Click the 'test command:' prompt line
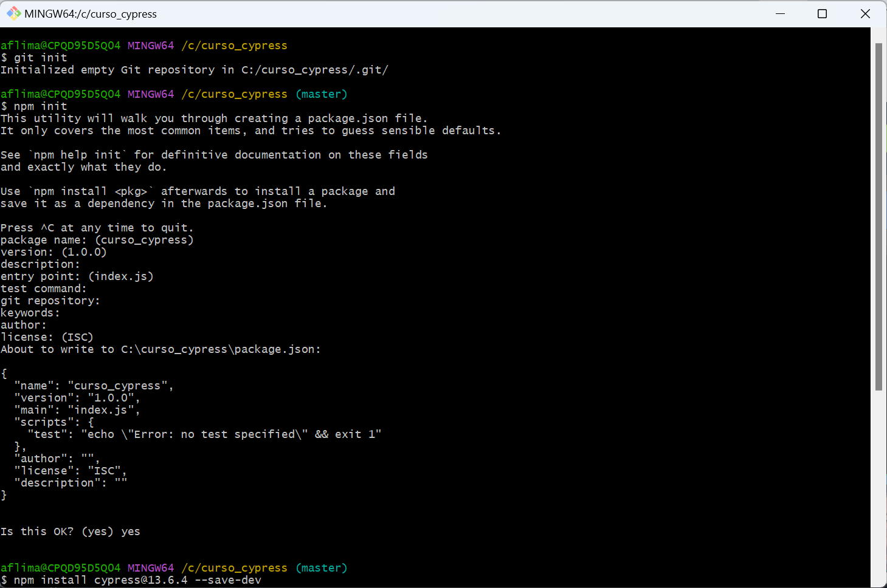The image size is (887, 588). 44,289
